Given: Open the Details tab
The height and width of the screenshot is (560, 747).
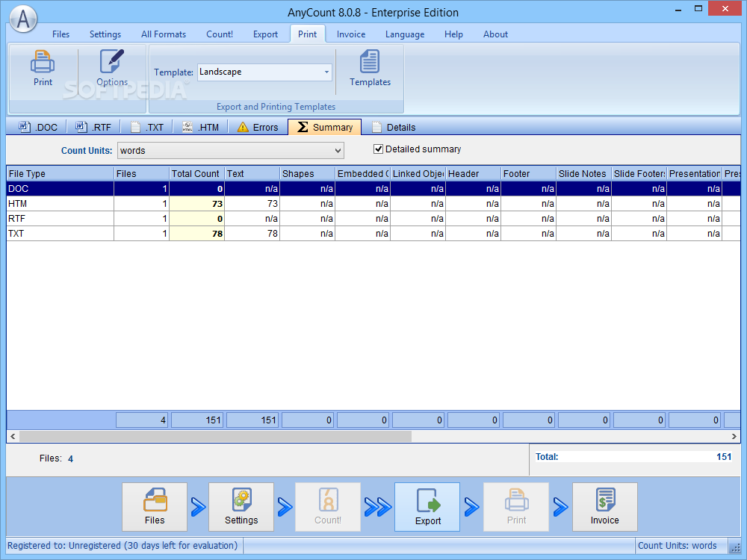Looking at the screenshot, I should click(x=394, y=127).
